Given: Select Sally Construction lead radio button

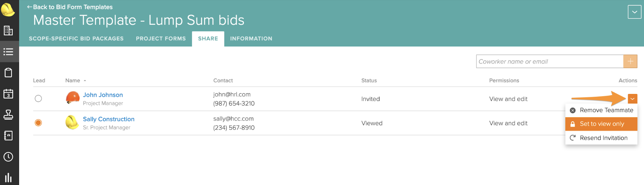Looking at the screenshot, I should point(38,123).
